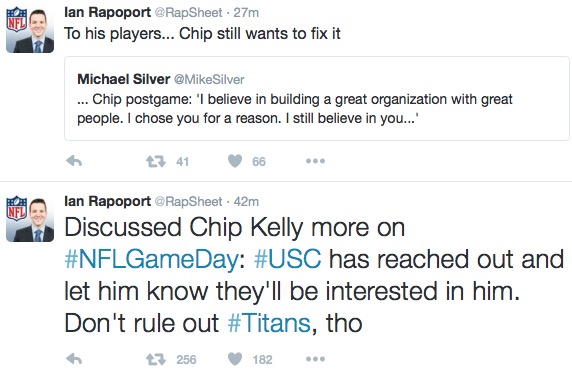Reply to the Chip Kelly USC tweet
This screenshot has height=370, width=572.
point(74,359)
